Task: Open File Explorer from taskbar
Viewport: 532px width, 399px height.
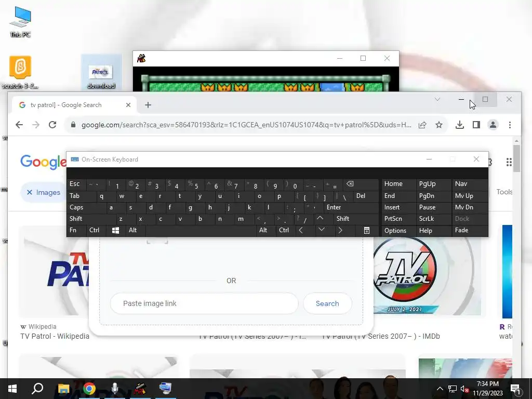Action: pos(63,389)
